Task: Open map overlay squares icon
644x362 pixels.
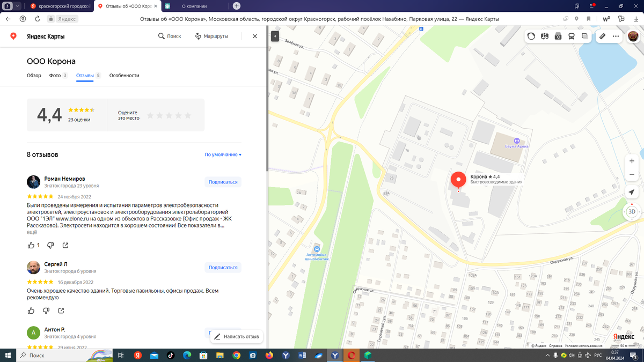Action: (585, 36)
